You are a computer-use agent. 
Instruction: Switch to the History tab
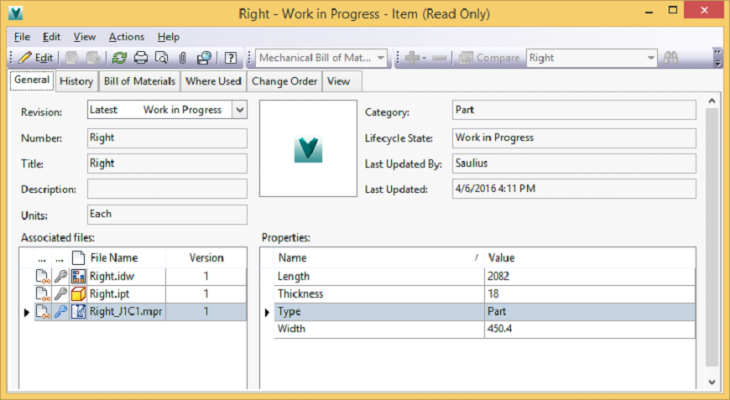76,81
